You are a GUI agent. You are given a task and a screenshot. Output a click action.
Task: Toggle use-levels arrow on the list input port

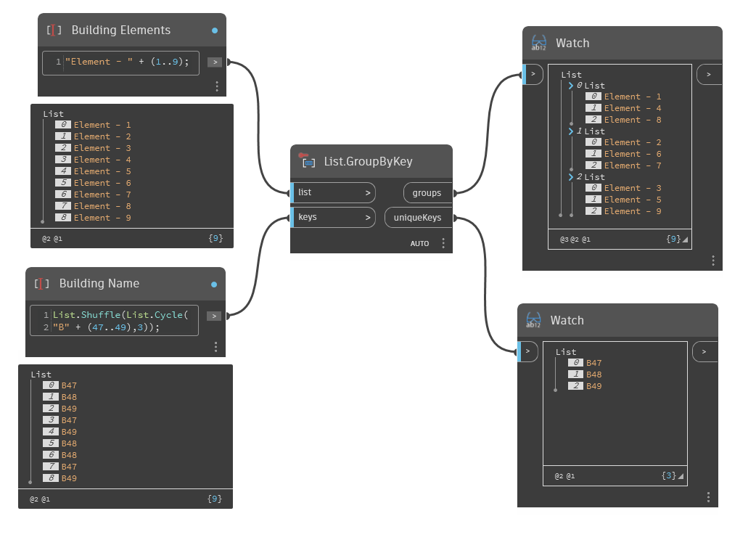point(369,192)
